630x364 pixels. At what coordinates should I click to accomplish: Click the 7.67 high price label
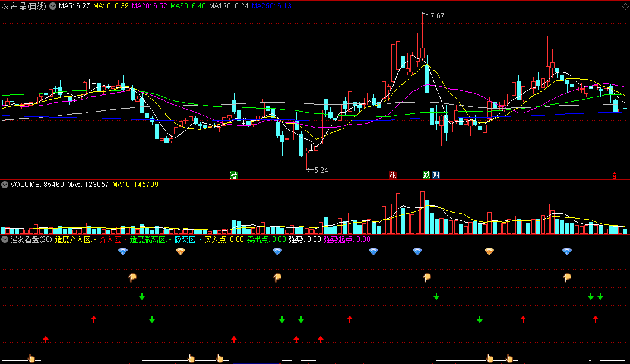437,16
